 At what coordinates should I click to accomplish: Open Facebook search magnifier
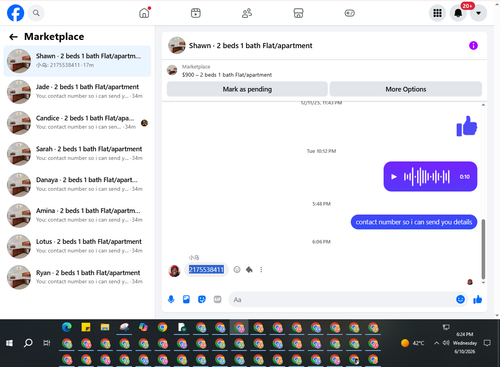36,13
